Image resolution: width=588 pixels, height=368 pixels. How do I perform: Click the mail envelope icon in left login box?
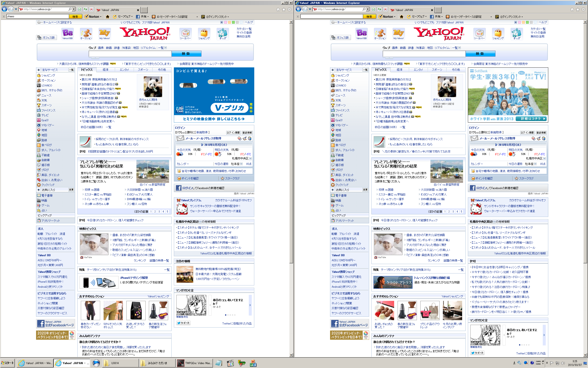tap(180, 138)
